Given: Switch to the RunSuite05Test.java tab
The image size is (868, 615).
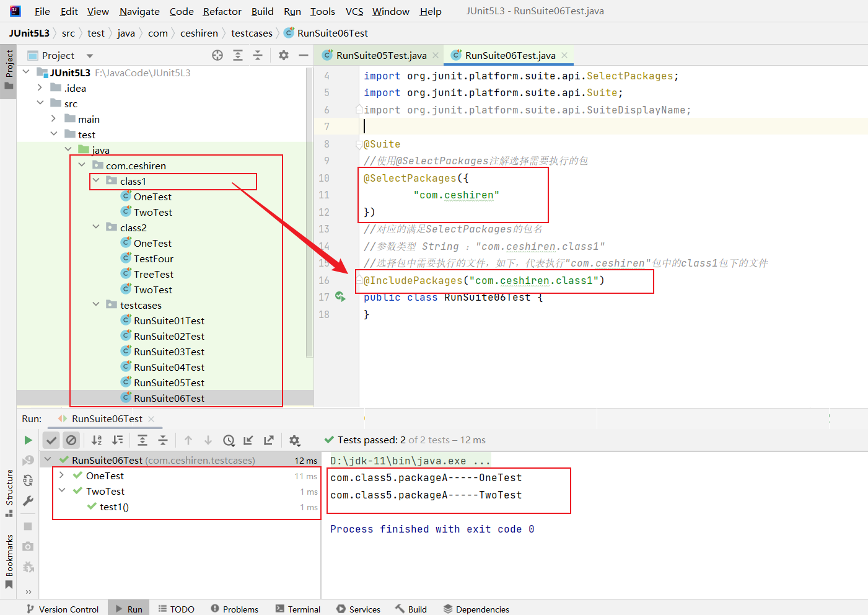Looking at the screenshot, I should (x=381, y=55).
